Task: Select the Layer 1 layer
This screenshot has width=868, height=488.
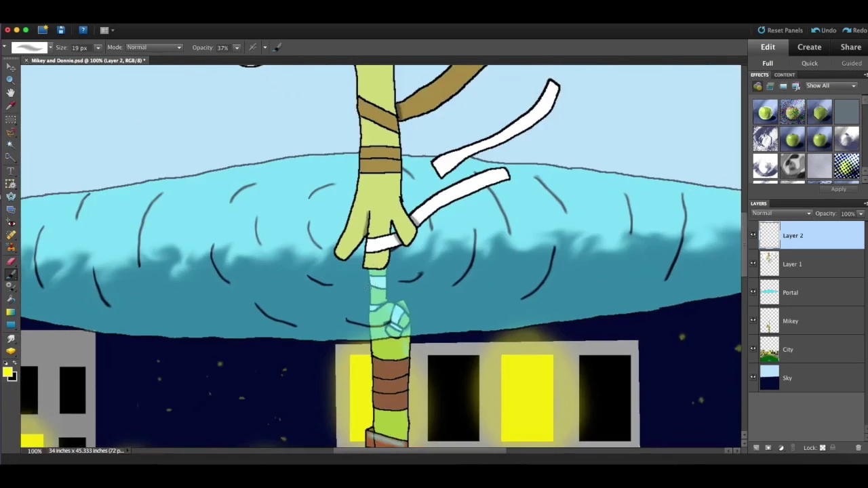Action: (807, 264)
